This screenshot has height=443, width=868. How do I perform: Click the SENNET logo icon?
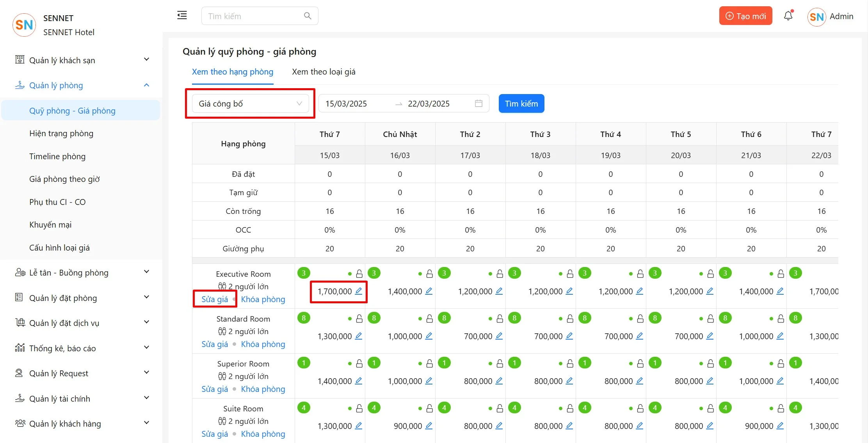[24, 25]
